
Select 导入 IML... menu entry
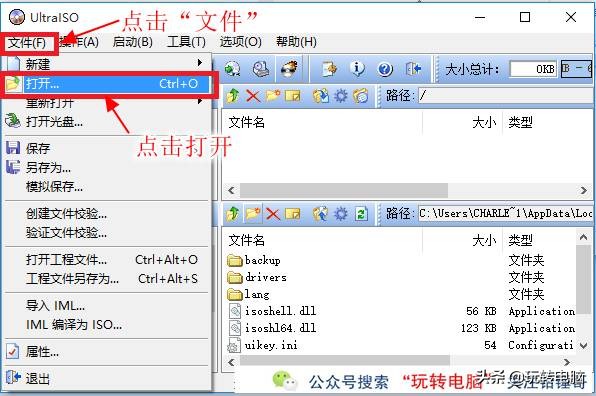(106, 306)
